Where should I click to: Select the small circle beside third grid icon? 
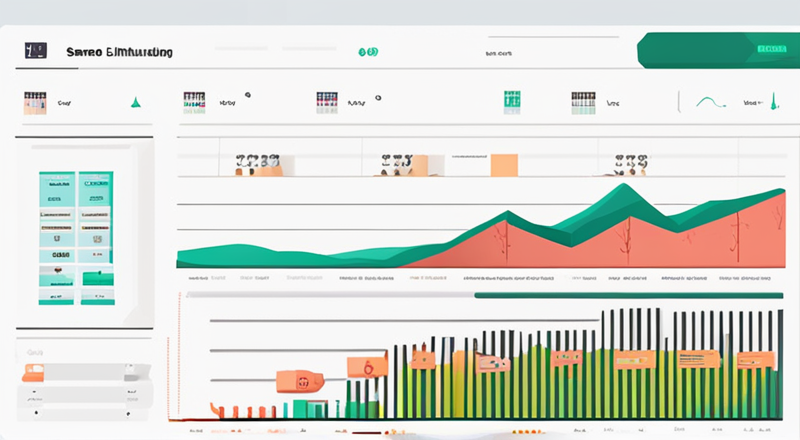coord(378,97)
